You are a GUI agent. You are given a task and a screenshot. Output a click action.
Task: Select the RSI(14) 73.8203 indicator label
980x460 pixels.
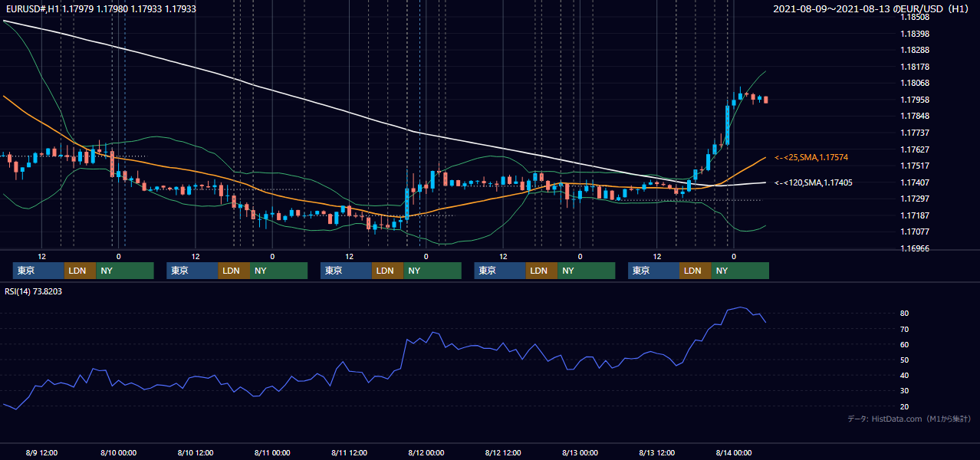tap(34, 291)
